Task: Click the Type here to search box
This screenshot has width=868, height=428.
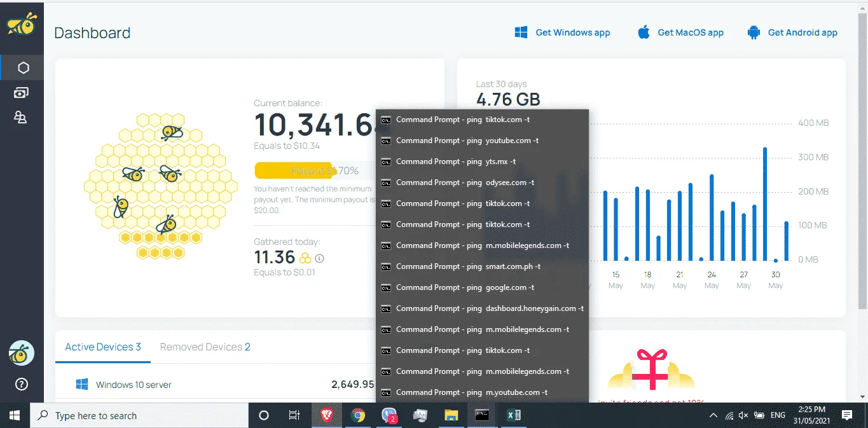Action: (x=139, y=415)
